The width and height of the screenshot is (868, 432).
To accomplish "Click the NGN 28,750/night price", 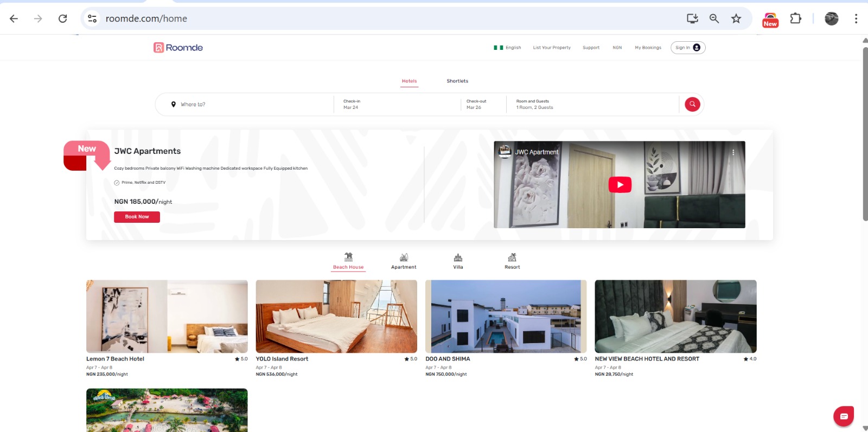I will tap(614, 374).
